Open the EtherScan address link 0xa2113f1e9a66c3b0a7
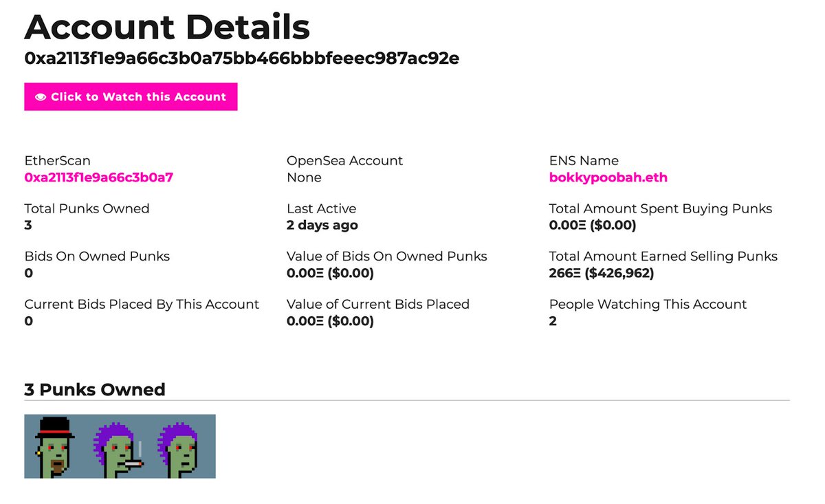This screenshot has width=825, height=504. pos(98,177)
